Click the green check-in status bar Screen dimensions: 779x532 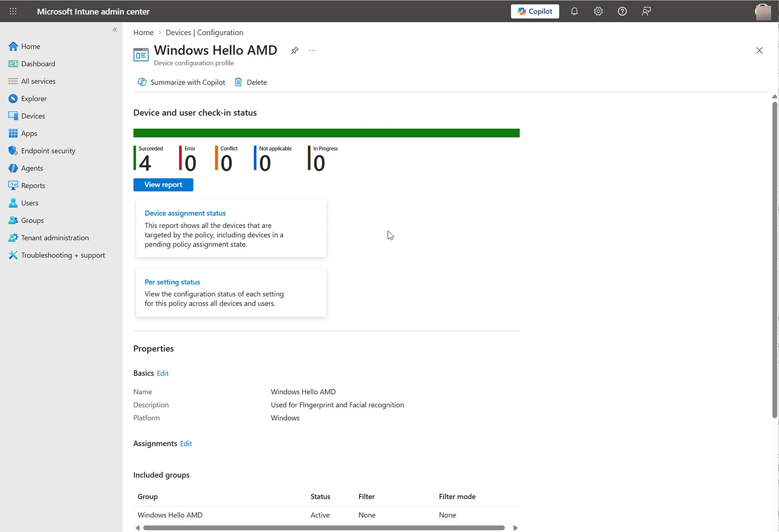click(326, 133)
